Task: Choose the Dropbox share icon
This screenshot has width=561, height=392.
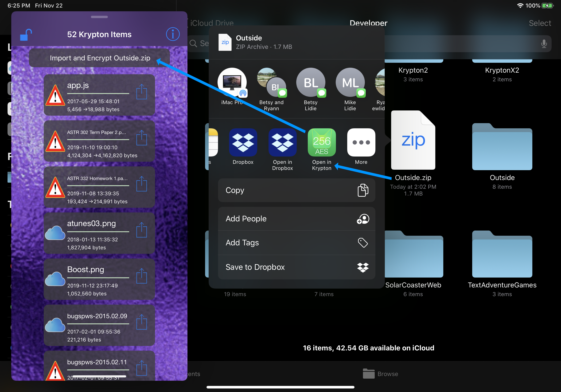Action: click(x=243, y=142)
